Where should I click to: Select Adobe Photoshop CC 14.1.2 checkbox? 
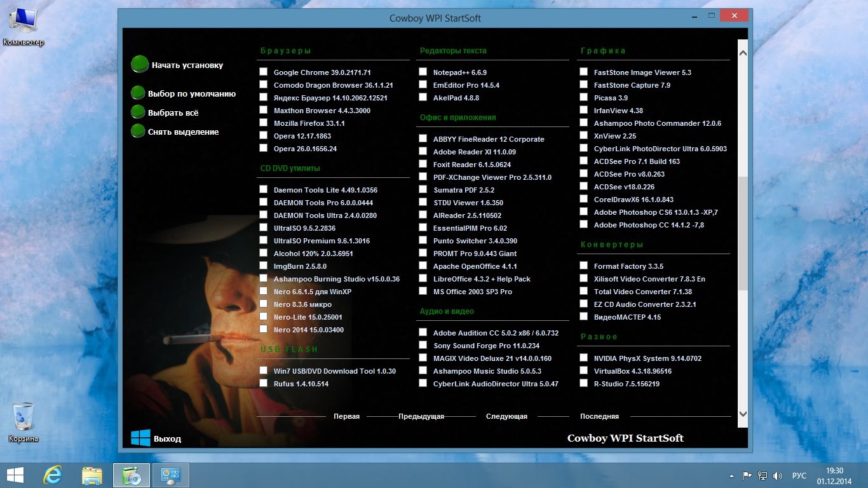pos(584,224)
